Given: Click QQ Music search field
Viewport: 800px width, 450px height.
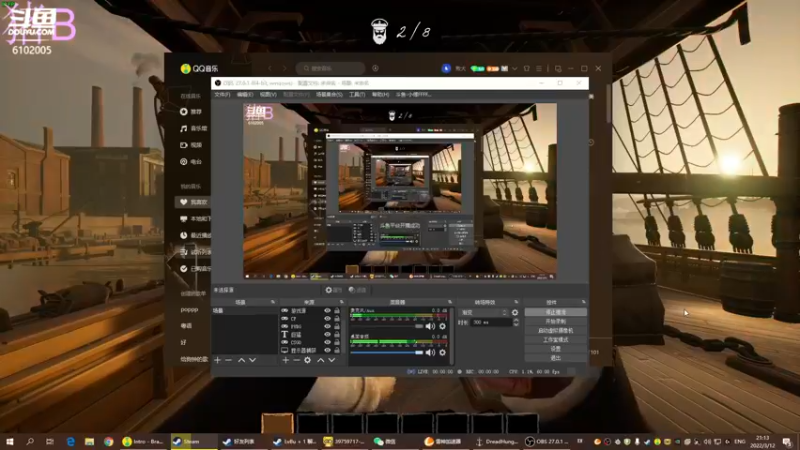Looking at the screenshot, I should pyautogui.click(x=331, y=68).
